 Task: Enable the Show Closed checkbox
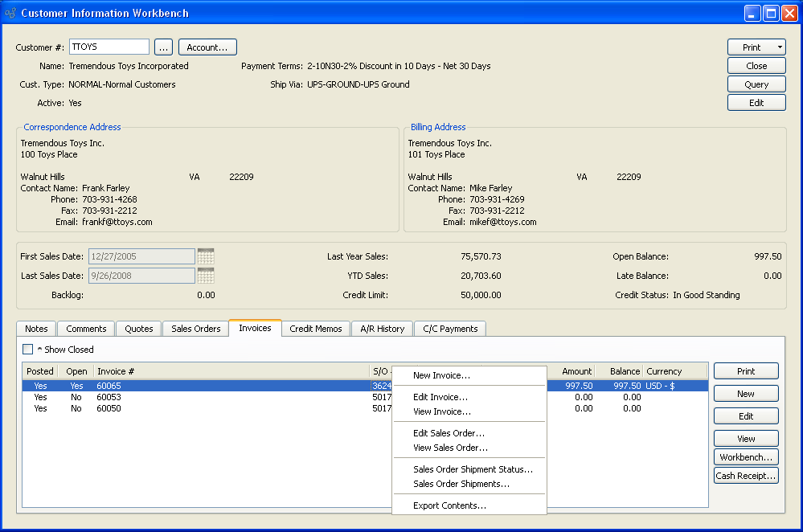(28, 350)
